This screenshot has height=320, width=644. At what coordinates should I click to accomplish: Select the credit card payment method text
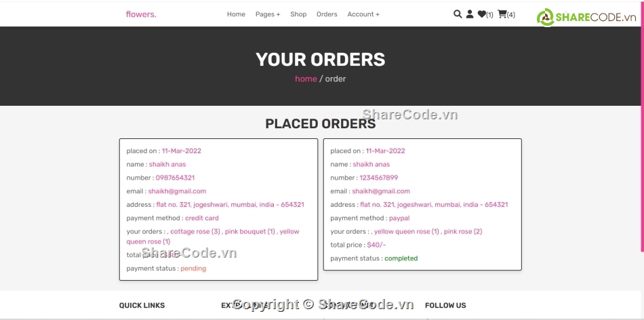[202, 218]
